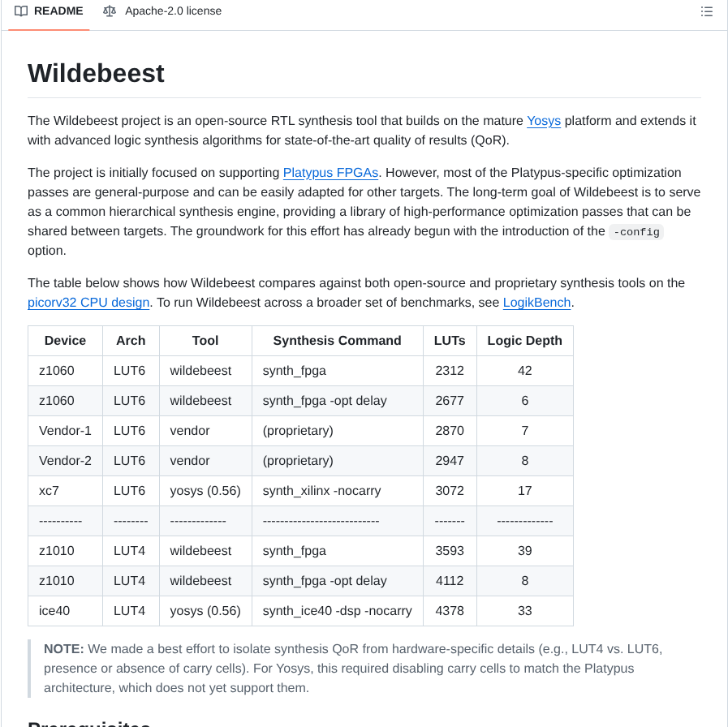Click the Synthesis Command column header
The height and width of the screenshot is (727, 728).
coord(336,341)
